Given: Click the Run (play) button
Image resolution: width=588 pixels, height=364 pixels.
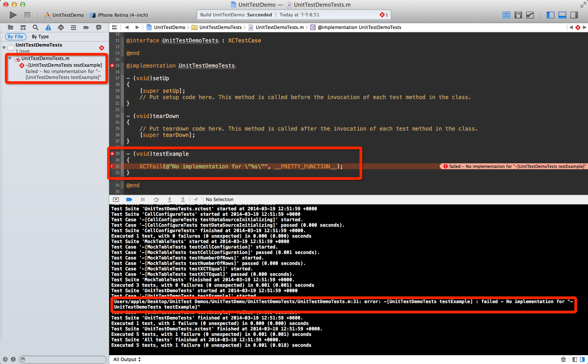Looking at the screenshot, I should [x=13, y=15].
